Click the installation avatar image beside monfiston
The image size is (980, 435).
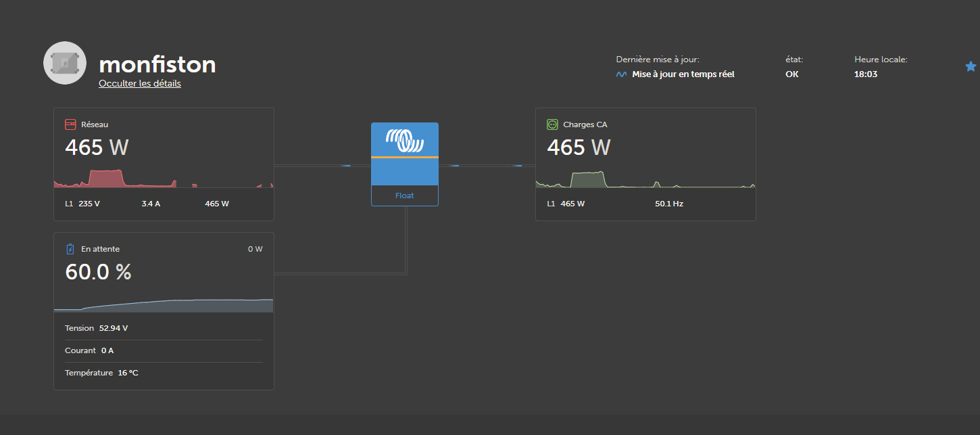point(65,63)
